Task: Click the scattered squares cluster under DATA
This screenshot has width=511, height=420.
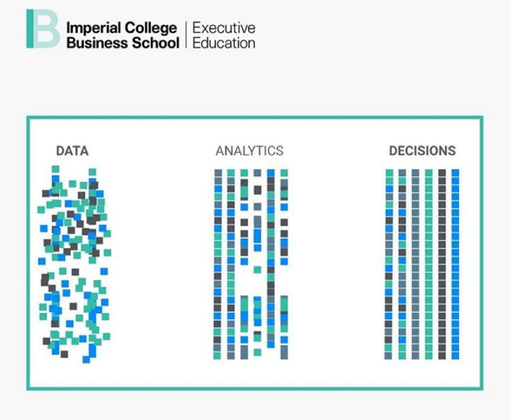Action: [74, 264]
